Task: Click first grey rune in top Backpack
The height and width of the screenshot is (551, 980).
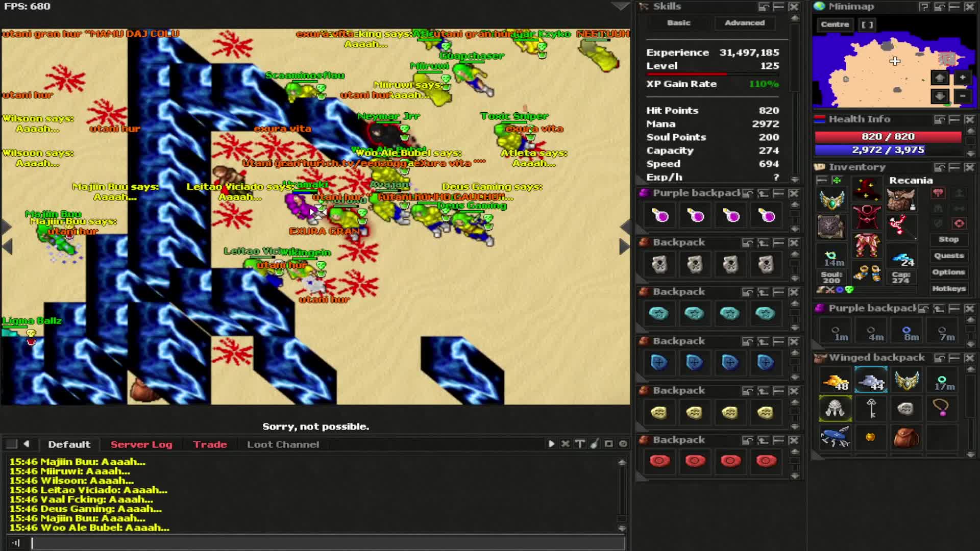Action: click(x=659, y=264)
